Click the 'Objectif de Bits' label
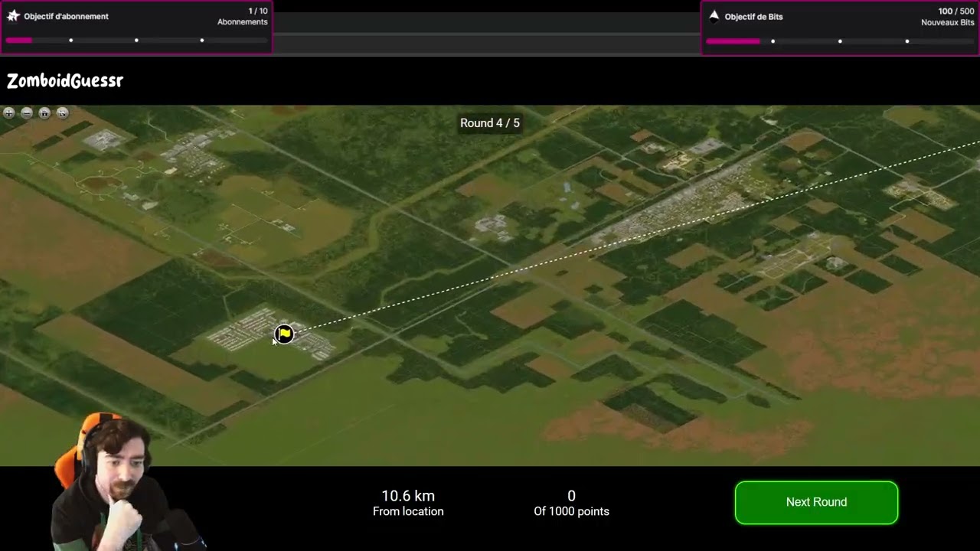The width and height of the screenshot is (980, 551). (x=753, y=16)
